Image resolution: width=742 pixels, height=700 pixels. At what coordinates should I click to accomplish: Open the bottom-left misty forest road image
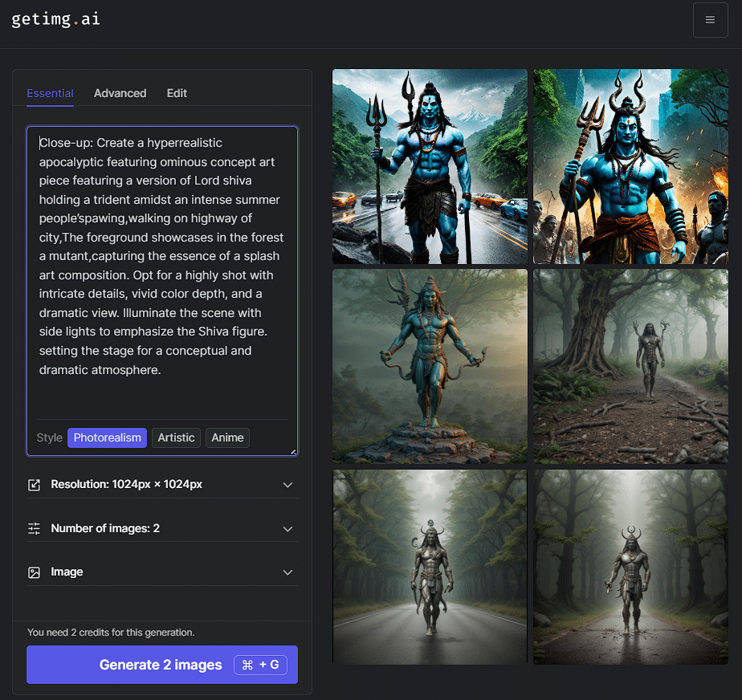pos(430,567)
